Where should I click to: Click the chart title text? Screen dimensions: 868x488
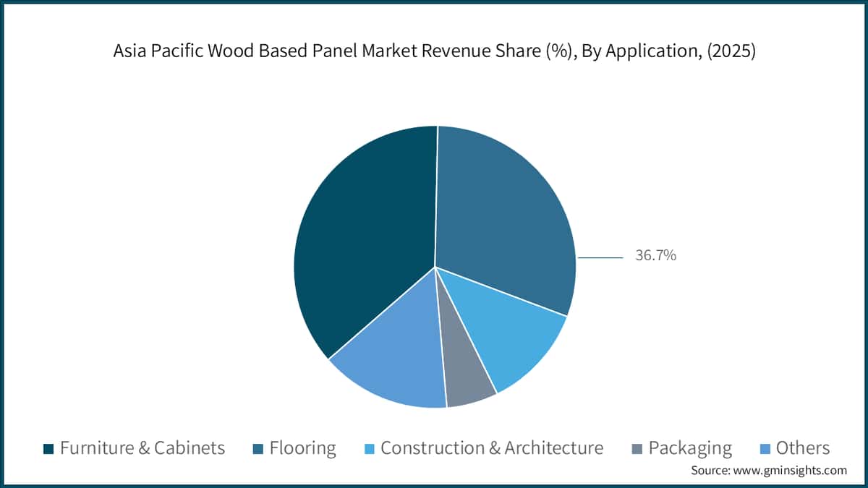pos(434,52)
